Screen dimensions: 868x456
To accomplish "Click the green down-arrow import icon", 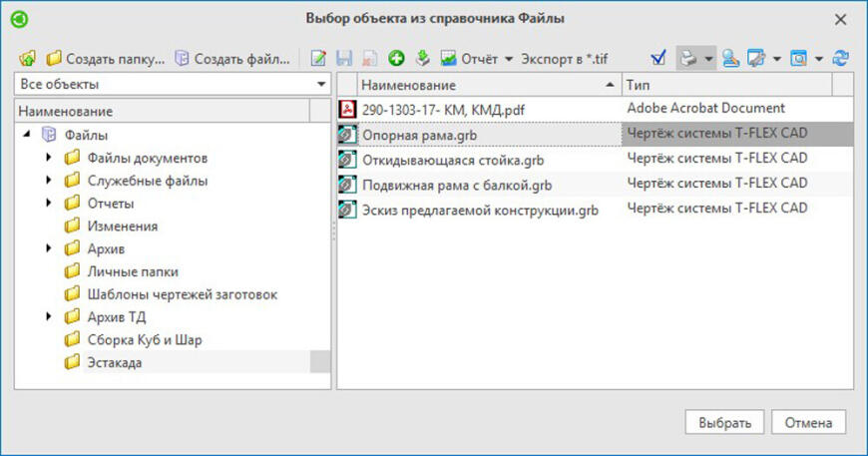I will (422, 58).
